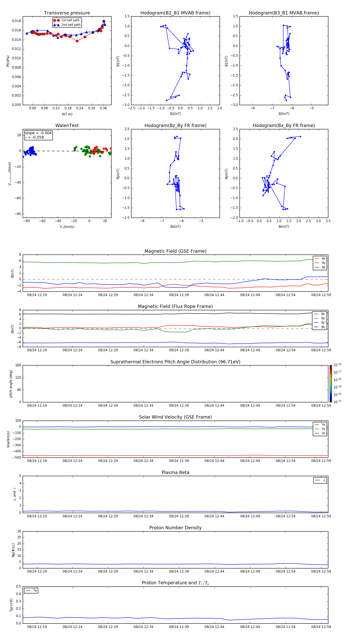Click the Suprathermal Electrons Pitch Angle Distribution title
Image resolution: width=351 pixels, height=644 pixels.
coord(175,362)
